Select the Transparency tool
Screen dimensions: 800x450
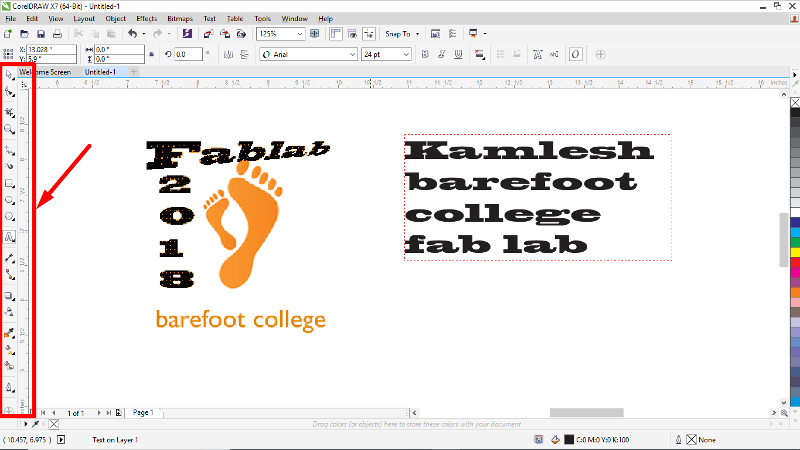[9, 312]
